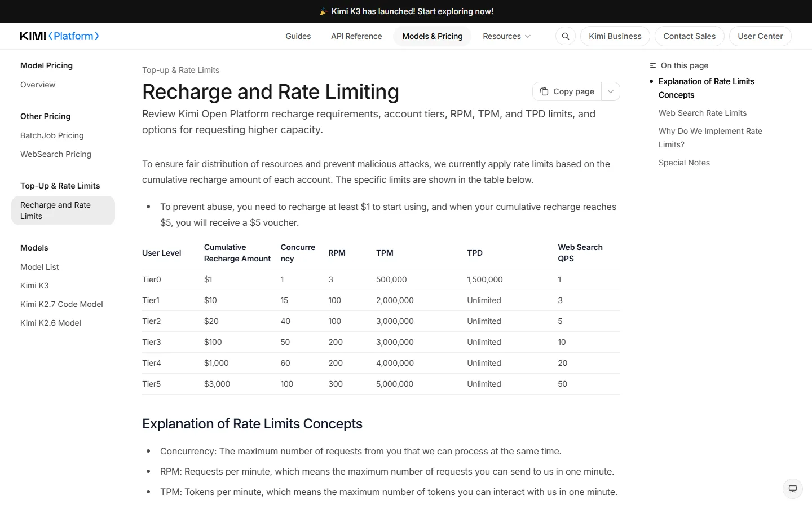Click Contact Sales button

[690, 36]
